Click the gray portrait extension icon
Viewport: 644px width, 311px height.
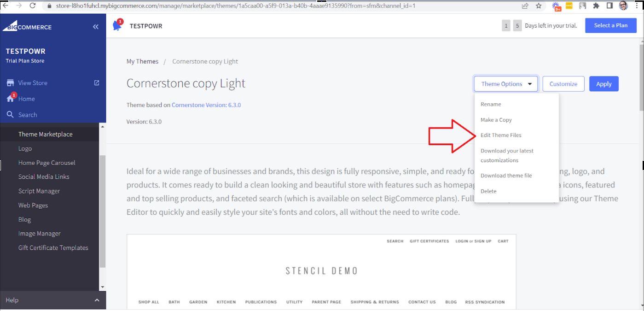click(583, 6)
